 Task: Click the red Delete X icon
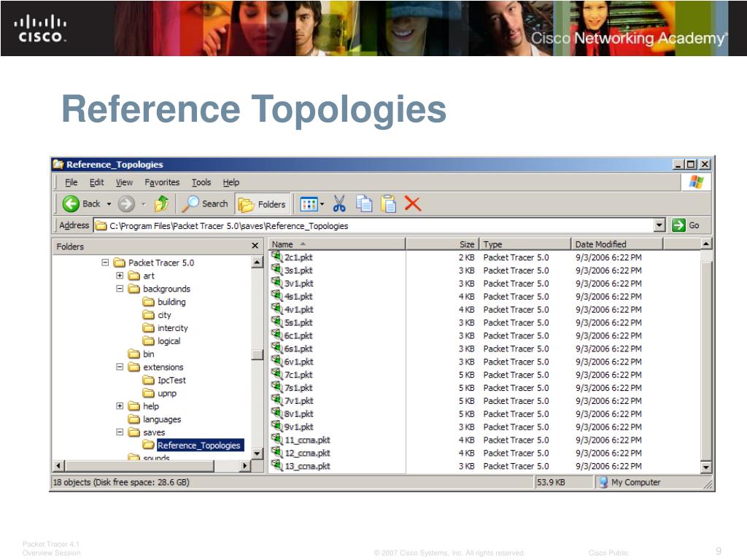tap(413, 204)
